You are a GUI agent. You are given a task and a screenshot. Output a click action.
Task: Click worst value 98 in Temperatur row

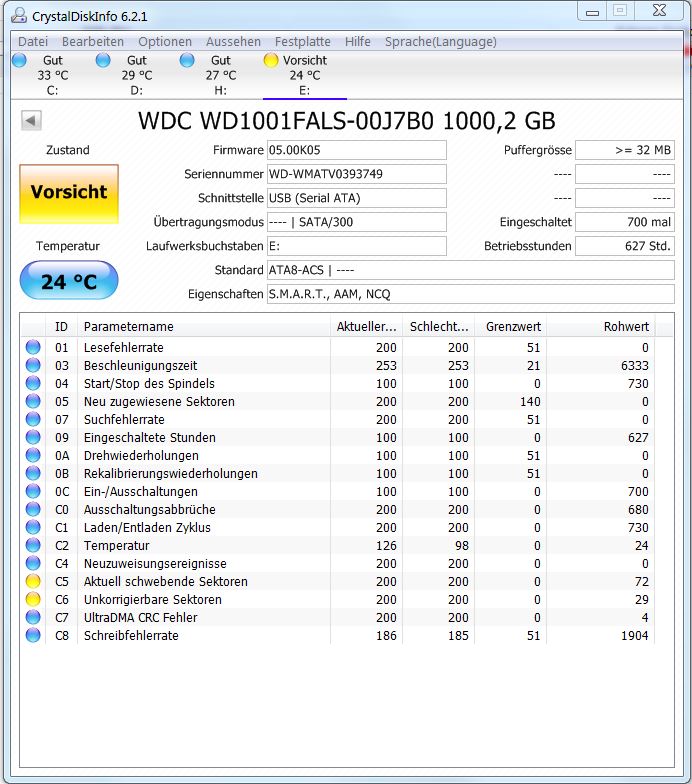tap(462, 546)
